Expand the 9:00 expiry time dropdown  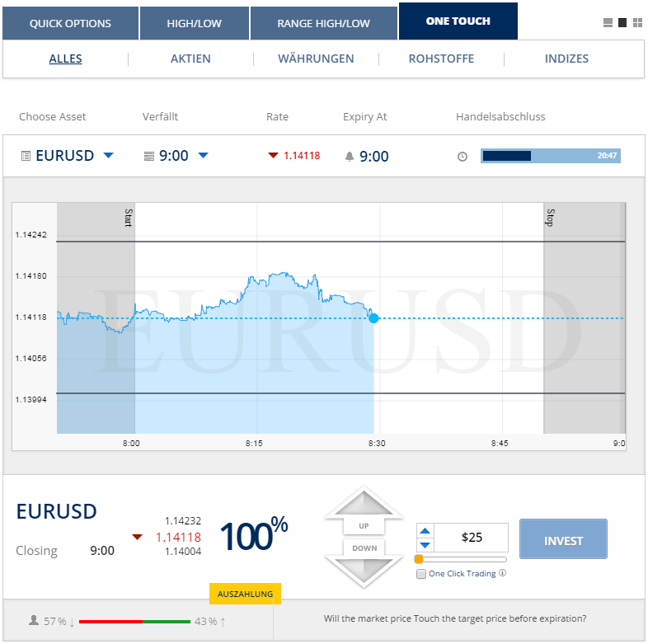coord(204,156)
